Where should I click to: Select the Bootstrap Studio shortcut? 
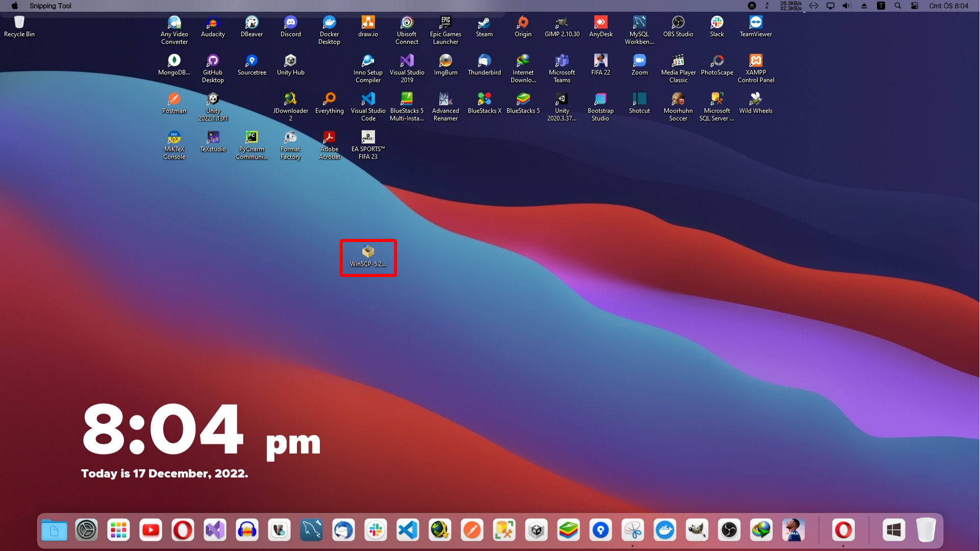[x=601, y=107]
